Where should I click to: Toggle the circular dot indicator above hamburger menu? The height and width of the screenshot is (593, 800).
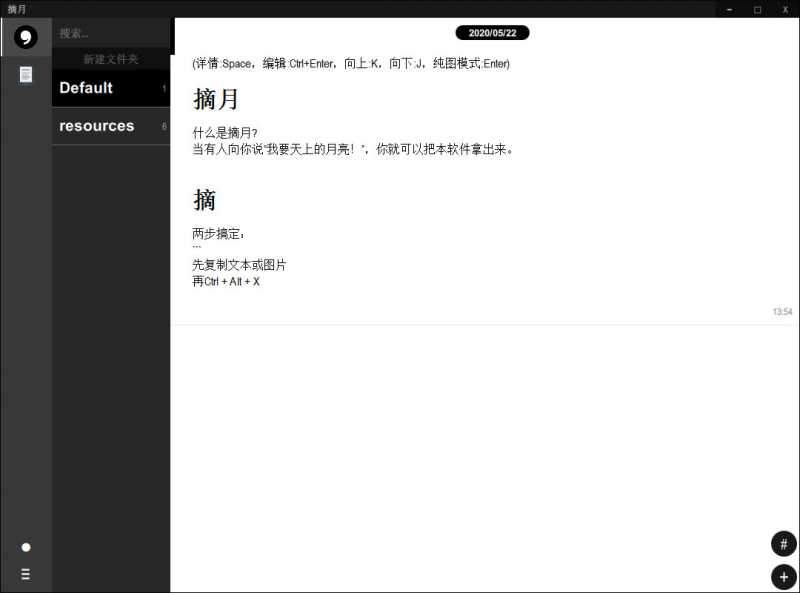point(25,546)
